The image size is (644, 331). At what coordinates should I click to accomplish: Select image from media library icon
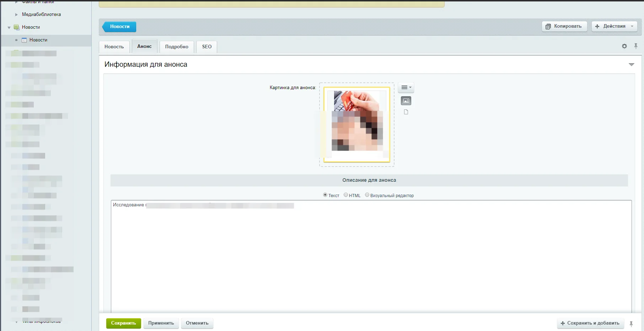click(406, 101)
